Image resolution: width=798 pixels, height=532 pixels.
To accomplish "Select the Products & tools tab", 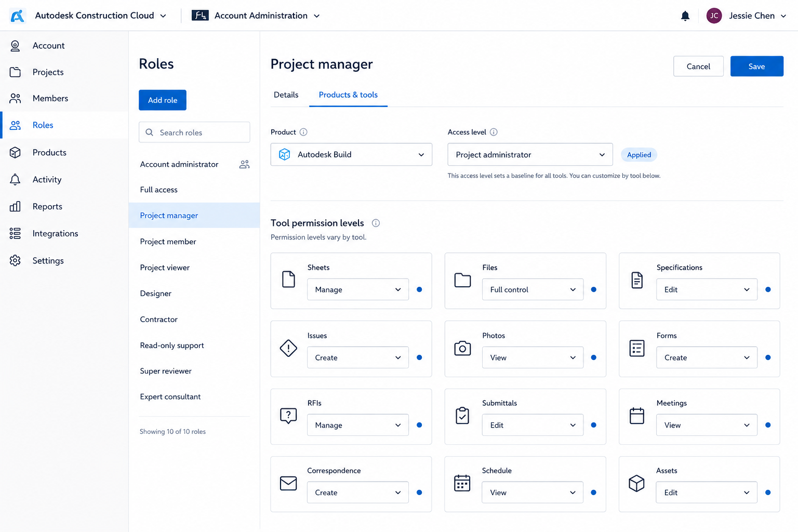I will point(348,95).
